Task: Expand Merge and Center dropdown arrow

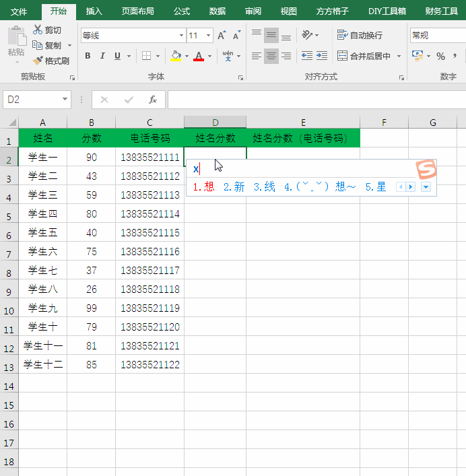Action: point(399,56)
